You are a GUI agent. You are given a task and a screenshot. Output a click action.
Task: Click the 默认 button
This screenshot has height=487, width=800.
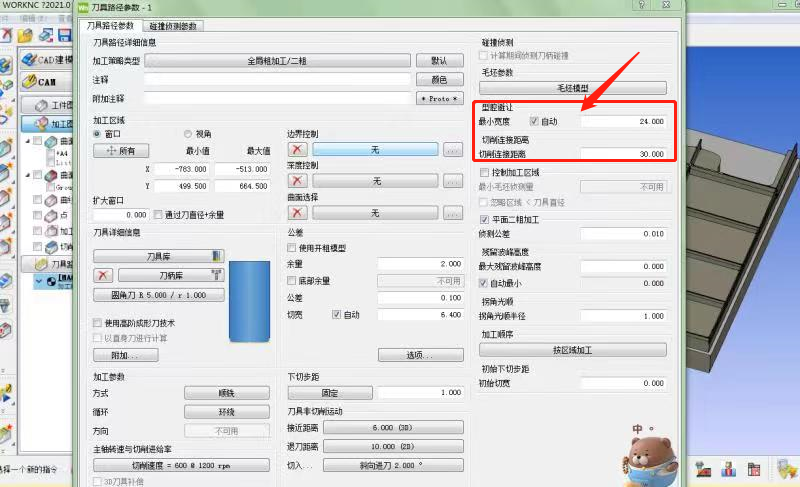439,61
